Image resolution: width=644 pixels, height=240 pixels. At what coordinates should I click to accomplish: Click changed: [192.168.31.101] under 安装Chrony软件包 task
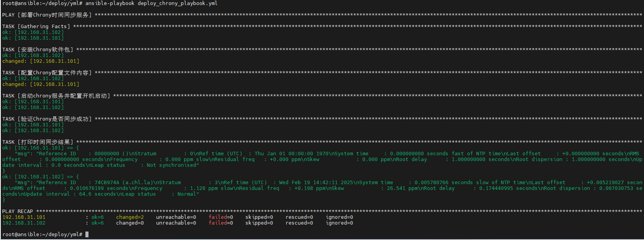click(x=41, y=61)
